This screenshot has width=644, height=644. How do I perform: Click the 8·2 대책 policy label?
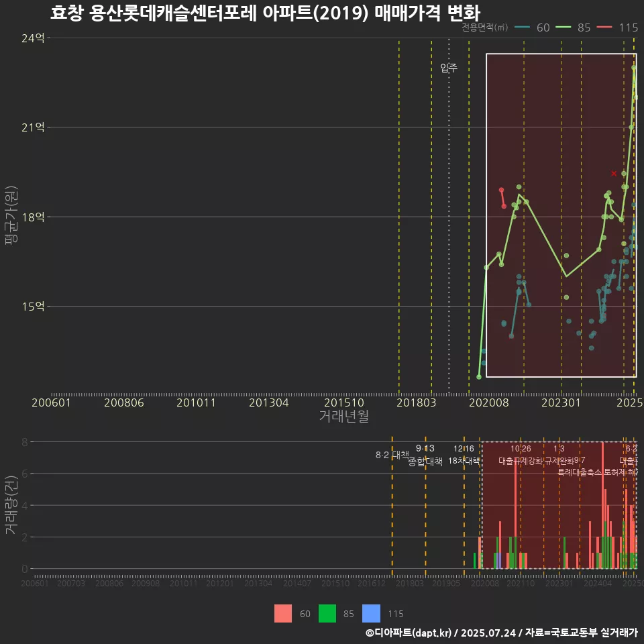pos(392,455)
